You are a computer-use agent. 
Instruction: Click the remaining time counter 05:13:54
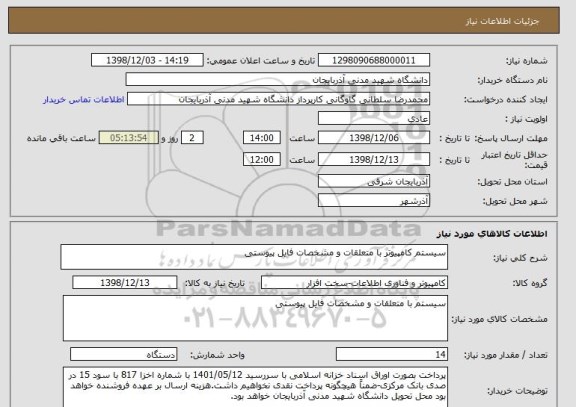pyautogui.click(x=129, y=138)
